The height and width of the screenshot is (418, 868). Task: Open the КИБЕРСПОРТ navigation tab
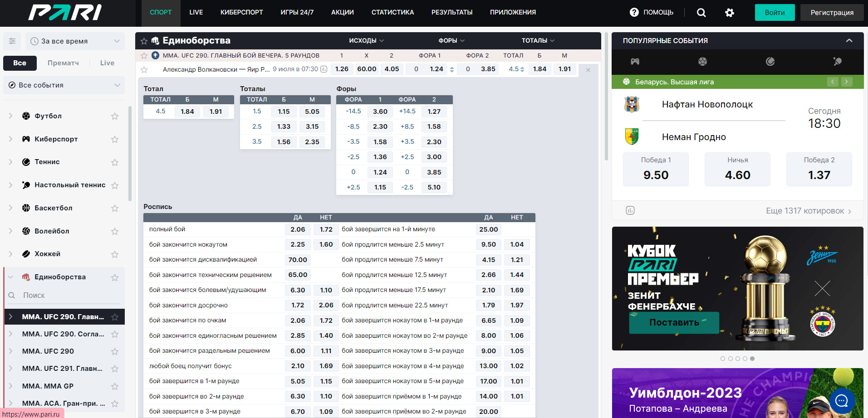(242, 13)
